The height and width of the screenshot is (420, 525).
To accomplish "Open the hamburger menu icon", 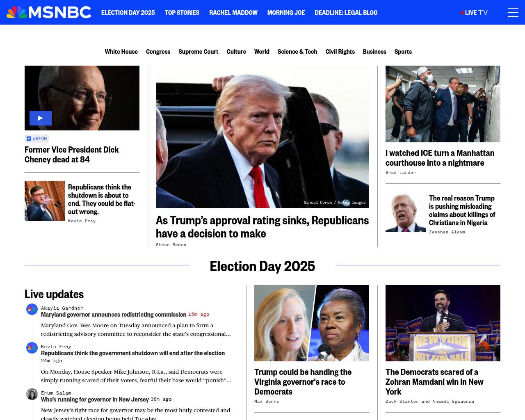I will (513, 12).
